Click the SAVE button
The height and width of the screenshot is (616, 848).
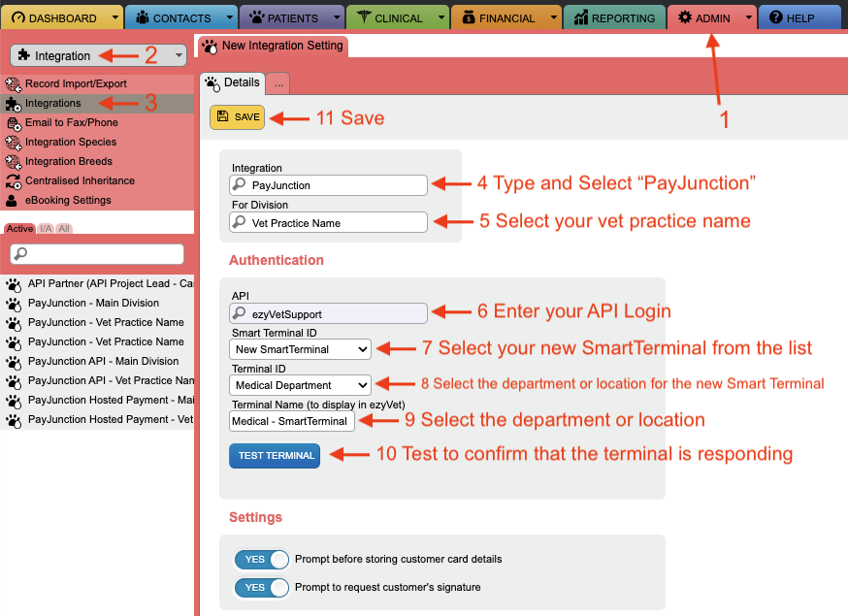tap(237, 115)
